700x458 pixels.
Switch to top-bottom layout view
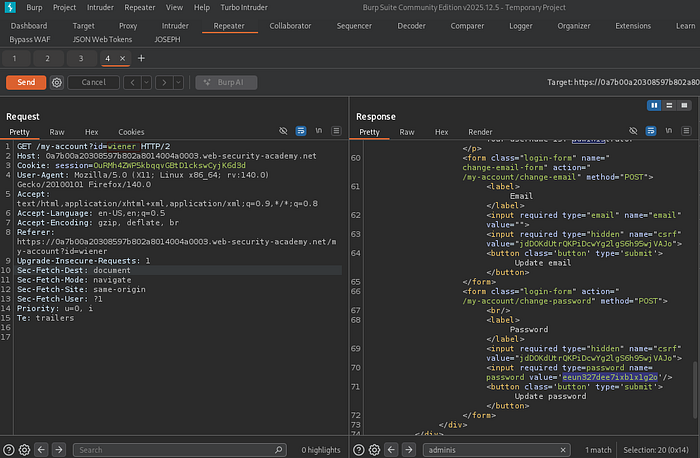[x=669, y=105]
